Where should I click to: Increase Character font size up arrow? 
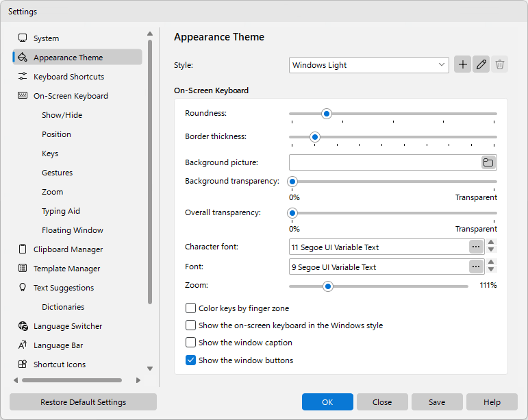[491, 242]
